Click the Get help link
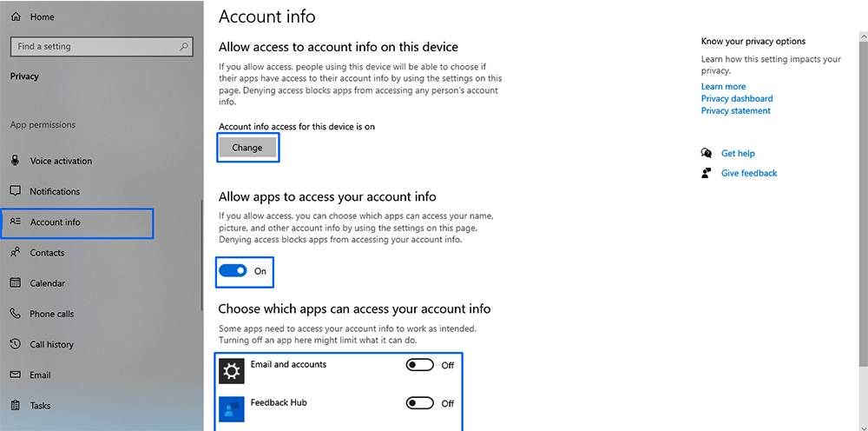The image size is (868, 431). (x=738, y=153)
